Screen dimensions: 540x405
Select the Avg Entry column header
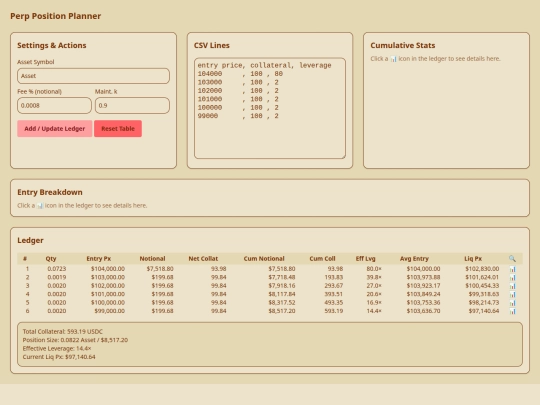(414, 259)
